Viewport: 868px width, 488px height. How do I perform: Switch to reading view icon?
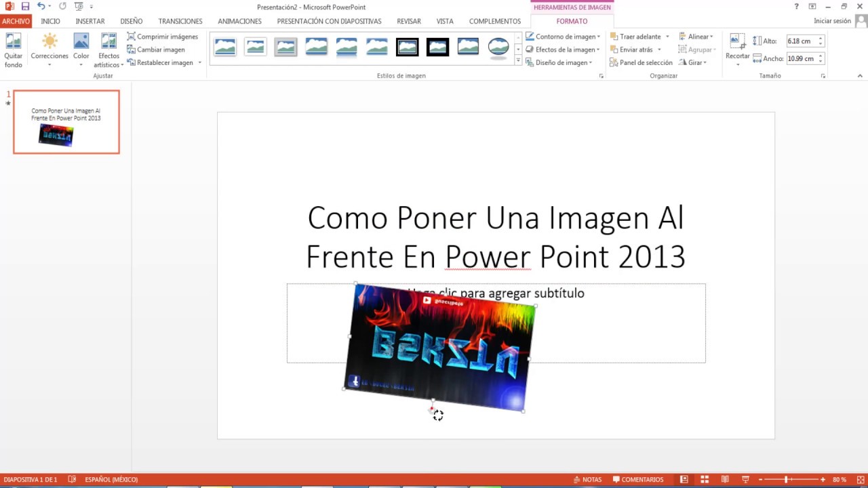725,480
